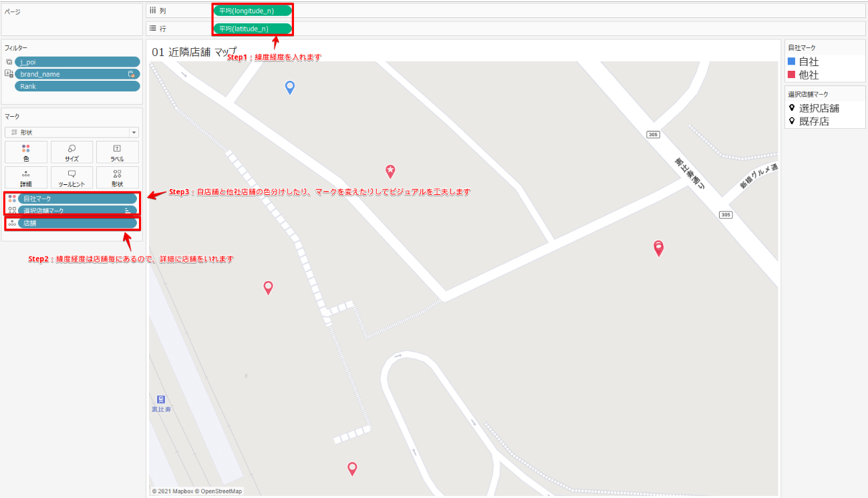Viewport: 868px width, 498px height.
Task: Click color icon beside 自社マーク pill
Action: (12, 198)
